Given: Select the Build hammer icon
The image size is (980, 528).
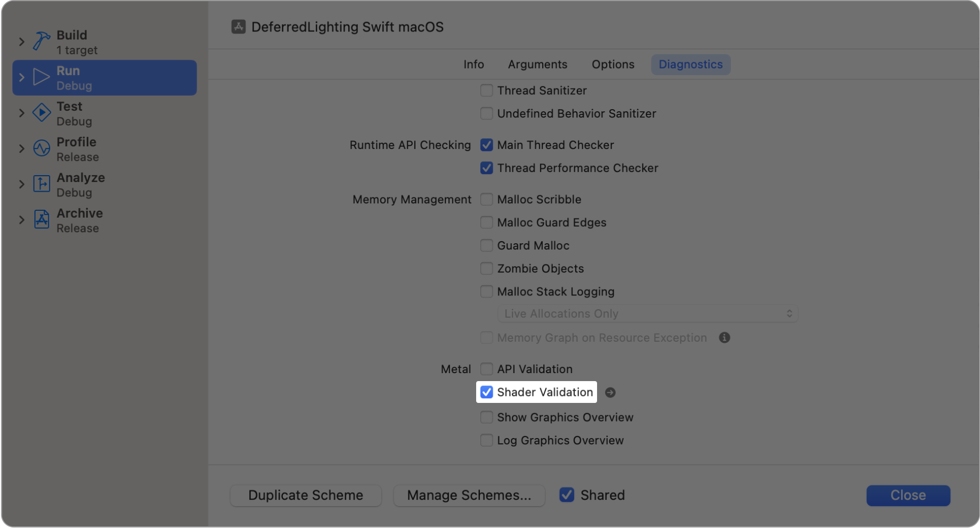Looking at the screenshot, I should point(41,41).
